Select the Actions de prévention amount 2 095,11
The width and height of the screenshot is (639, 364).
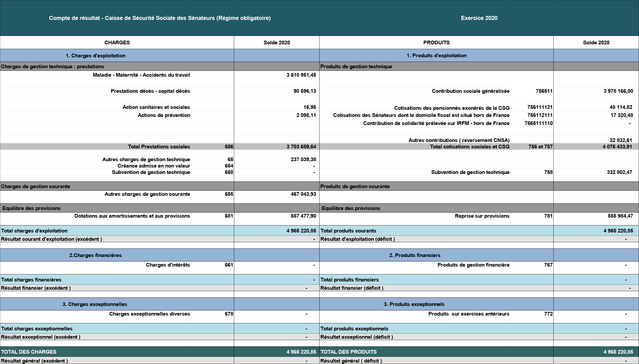(x=306, y=115)
